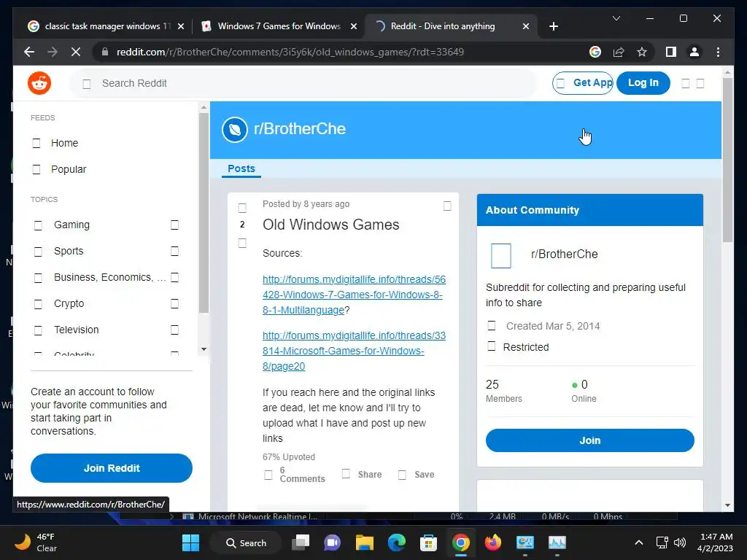Viewport: 747px width, 560px height.
Task: Expand the Gaming topic
Action: (174, 225)
